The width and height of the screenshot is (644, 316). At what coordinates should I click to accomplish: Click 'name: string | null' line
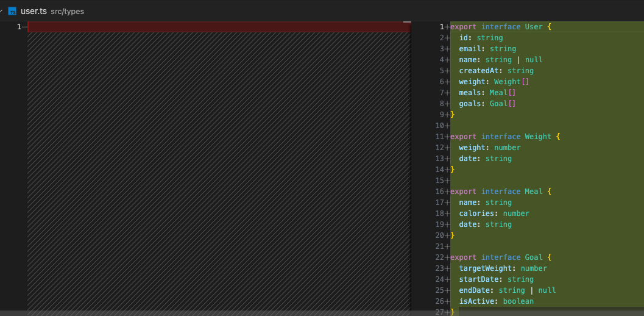point(501,60)
